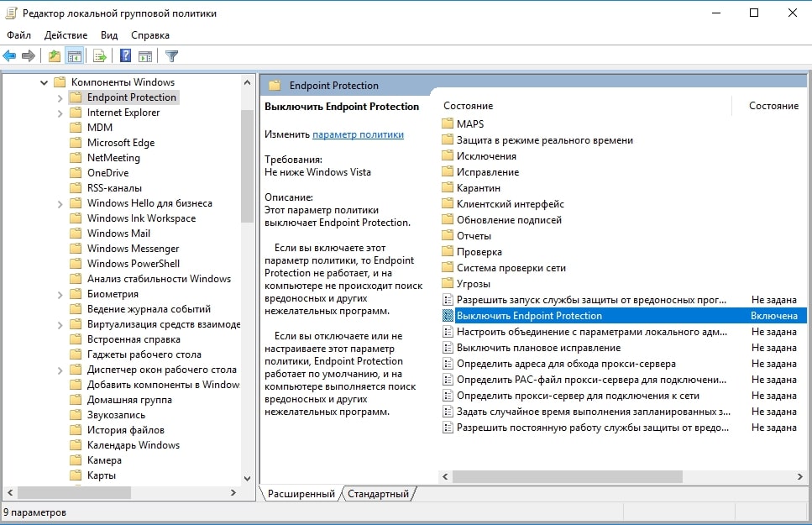The height and width of the screenshot is (525, 812).
Task: Click the Up one level folder icon
Action: (55, 56)
